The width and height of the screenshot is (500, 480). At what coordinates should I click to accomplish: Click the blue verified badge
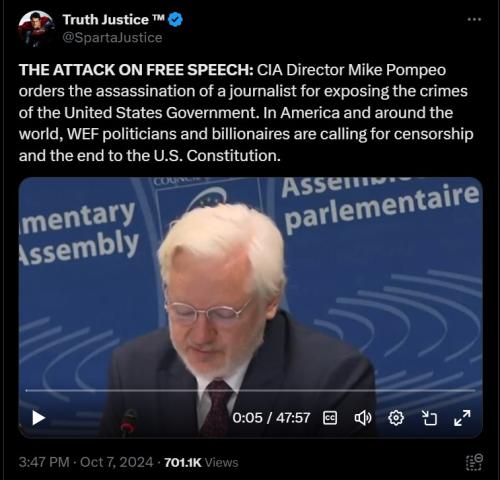(x=175, y=20)
